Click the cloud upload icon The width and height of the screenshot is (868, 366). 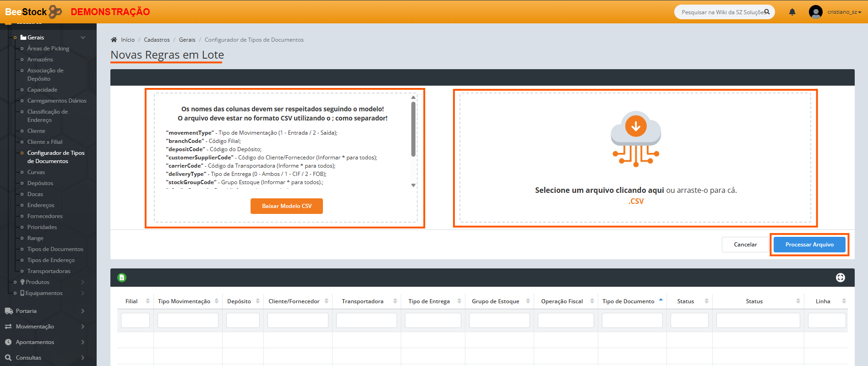pos(636,138)
